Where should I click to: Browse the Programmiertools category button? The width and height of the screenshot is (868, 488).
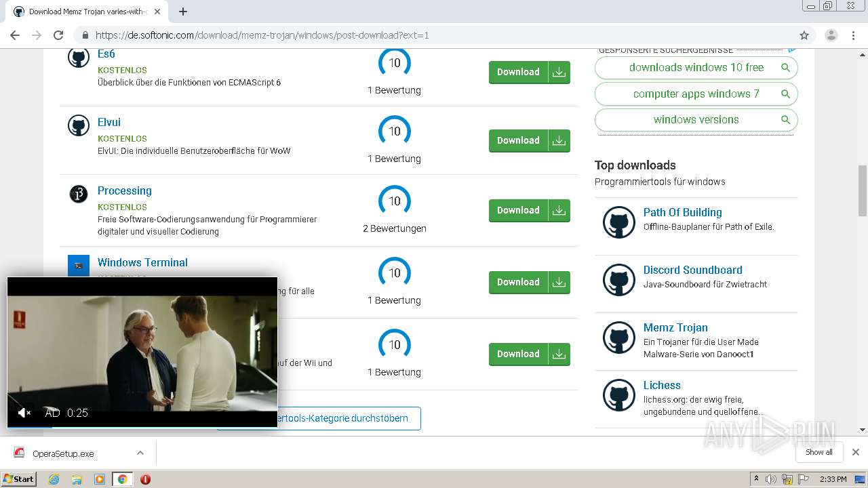(x=319, y=419)
